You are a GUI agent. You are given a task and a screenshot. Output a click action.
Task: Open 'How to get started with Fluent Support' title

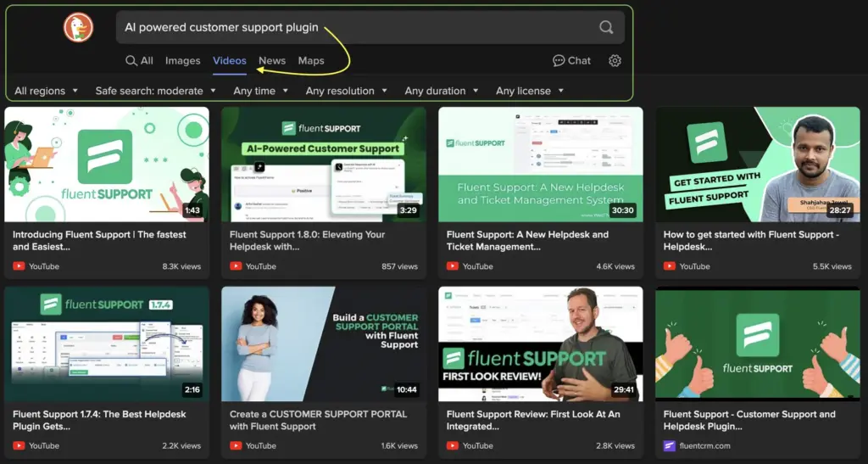(751, 241)
